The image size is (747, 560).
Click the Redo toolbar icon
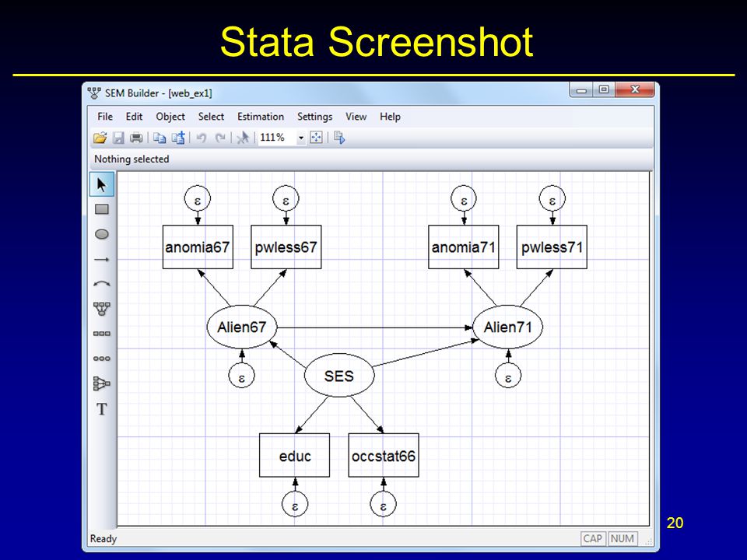[219, 138]
